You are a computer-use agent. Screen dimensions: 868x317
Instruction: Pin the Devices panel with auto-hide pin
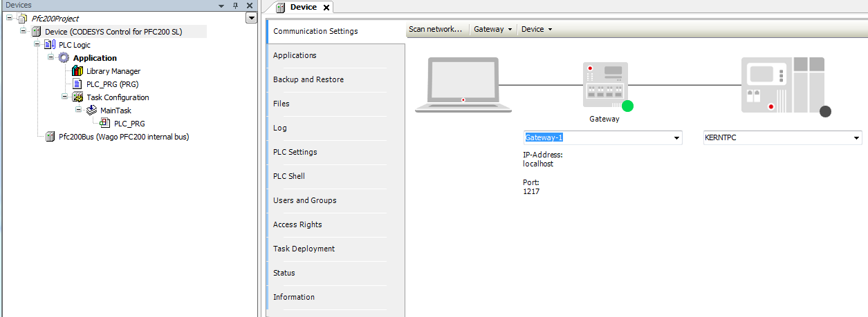235,6
